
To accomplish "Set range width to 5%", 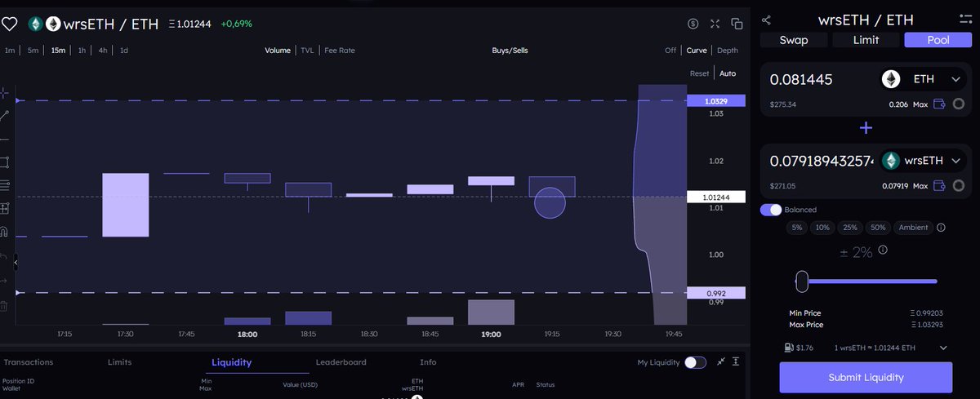I will 796,228.
